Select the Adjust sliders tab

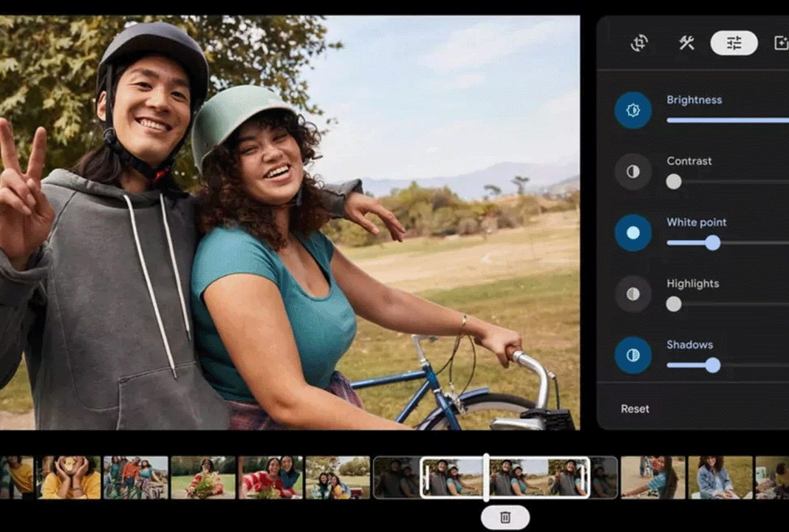click(x=734, y=44)
